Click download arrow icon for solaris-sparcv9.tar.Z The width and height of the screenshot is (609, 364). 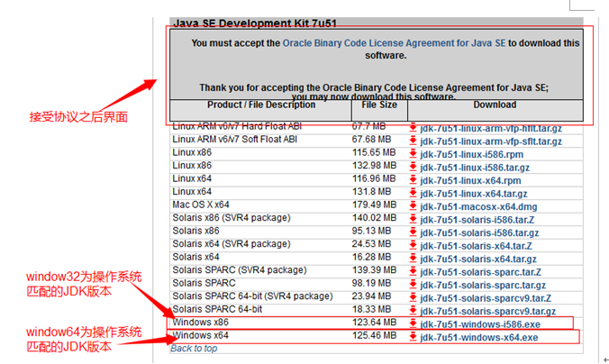413,297
